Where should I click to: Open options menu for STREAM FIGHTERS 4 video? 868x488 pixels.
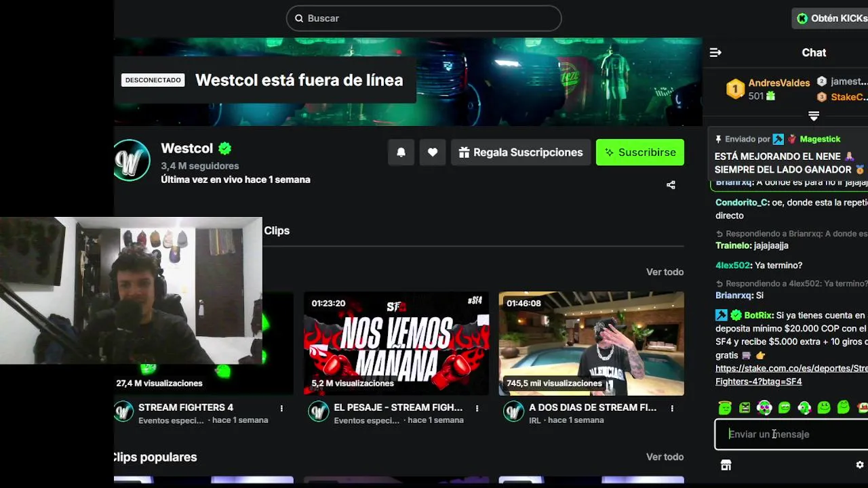(x=281, y=408)
